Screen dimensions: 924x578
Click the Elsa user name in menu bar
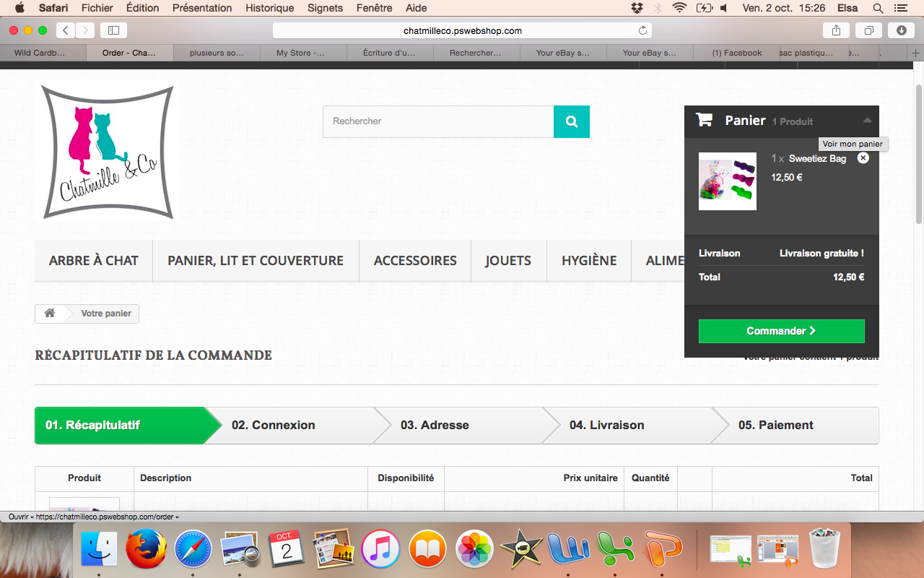click(x=847, y=8)
